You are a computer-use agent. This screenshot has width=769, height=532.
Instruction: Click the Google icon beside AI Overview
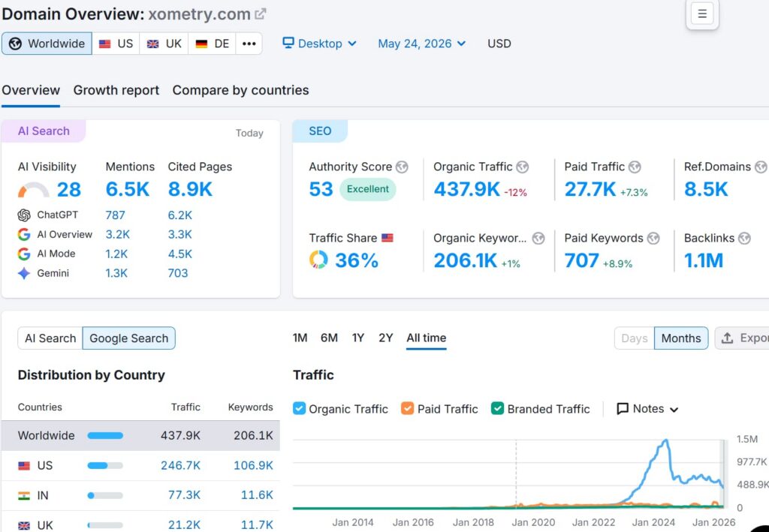(x=23, y=234)
